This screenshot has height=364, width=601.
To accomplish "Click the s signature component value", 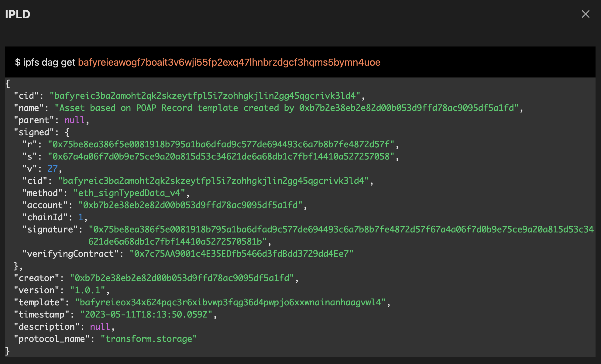I will click(x=223, y=156).
